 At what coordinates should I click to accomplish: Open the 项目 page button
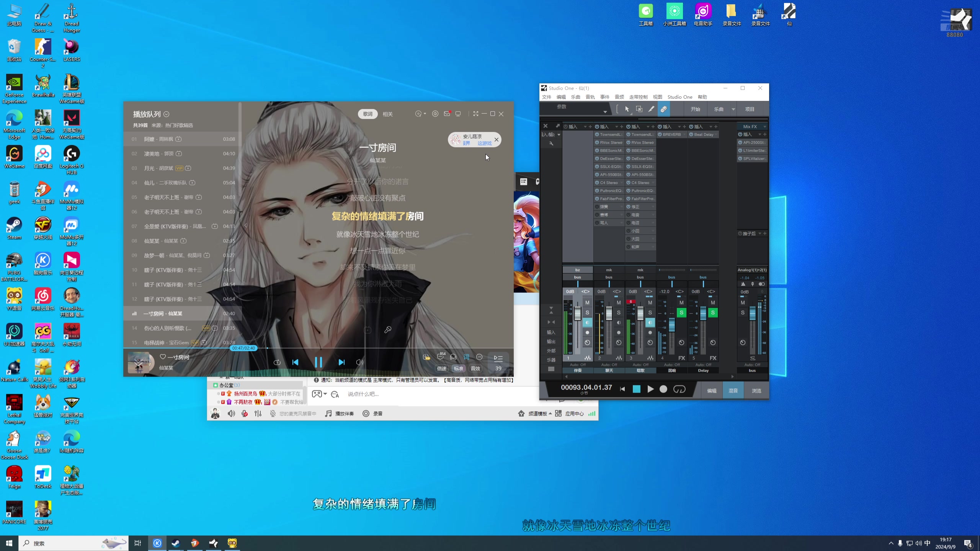click(750, 109)
